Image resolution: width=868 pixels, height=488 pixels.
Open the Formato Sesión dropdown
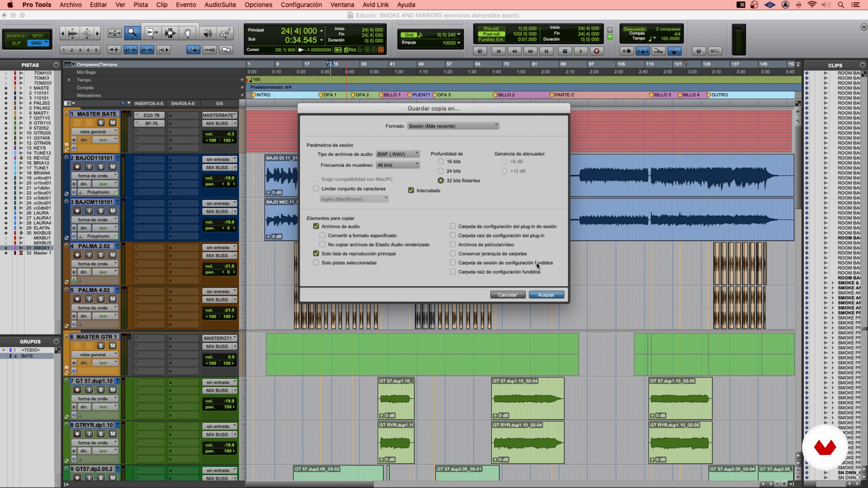point(453,126)
